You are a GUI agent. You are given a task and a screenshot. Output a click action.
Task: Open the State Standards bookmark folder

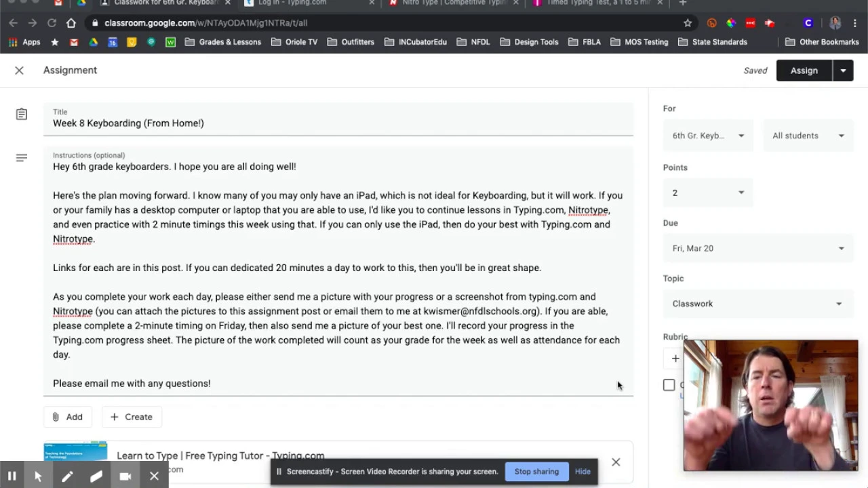(x=713, y=42)
